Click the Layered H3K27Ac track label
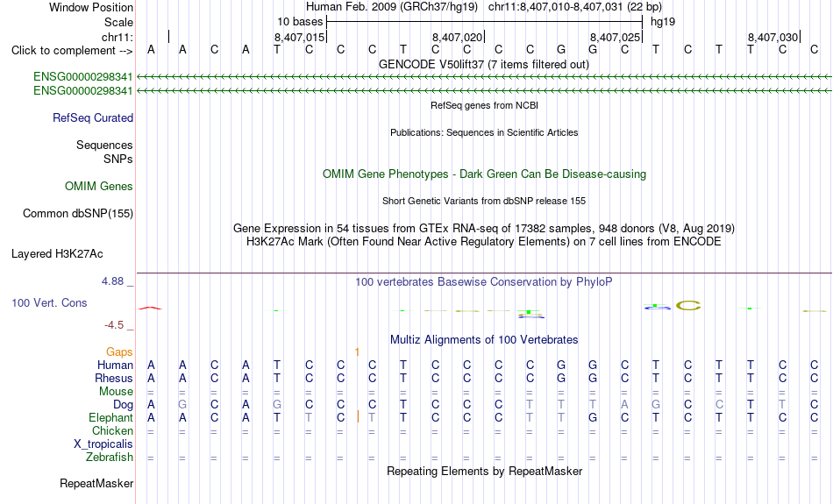 tap(57, 254)
